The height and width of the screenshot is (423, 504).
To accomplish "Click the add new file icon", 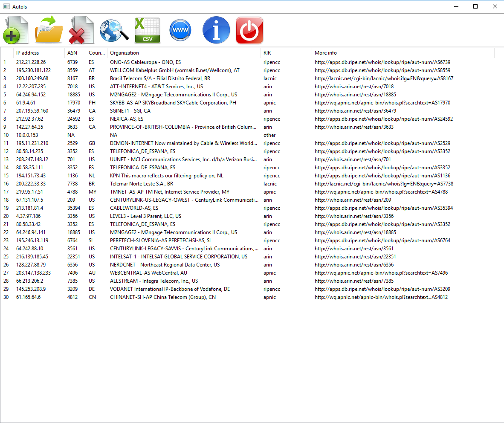I will (16, 30).
